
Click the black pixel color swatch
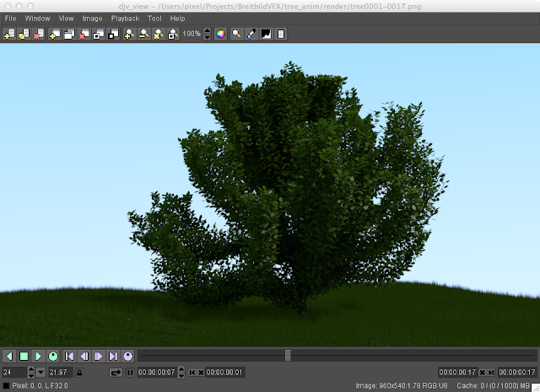(x=6, y=386)
